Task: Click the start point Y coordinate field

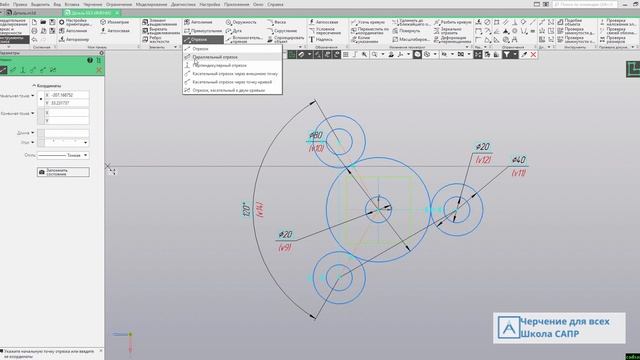Action: point(67,103)
